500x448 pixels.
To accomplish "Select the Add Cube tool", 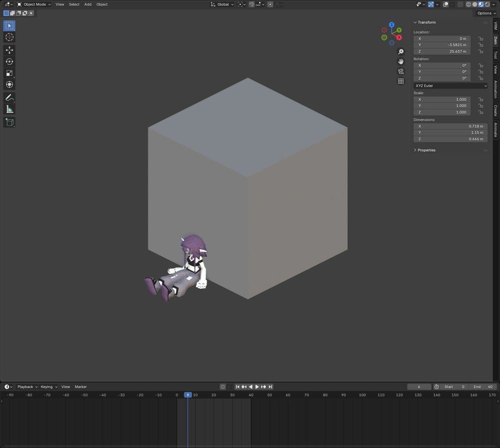I will point(9,122).
